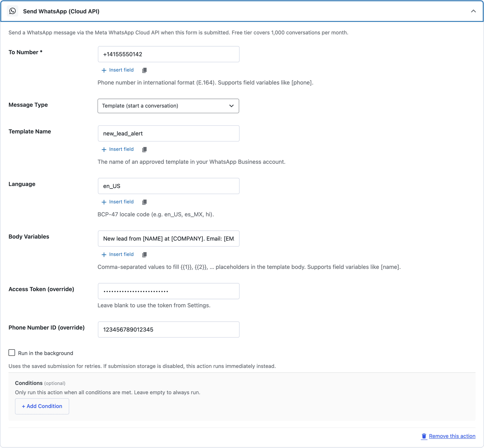Click the Body Variables input field
The image size is (484, 448).
(x=168, y=239)
